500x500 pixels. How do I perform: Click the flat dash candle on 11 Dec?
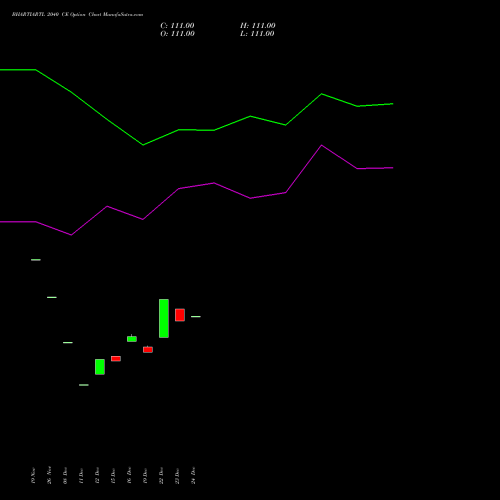(84, 385)
